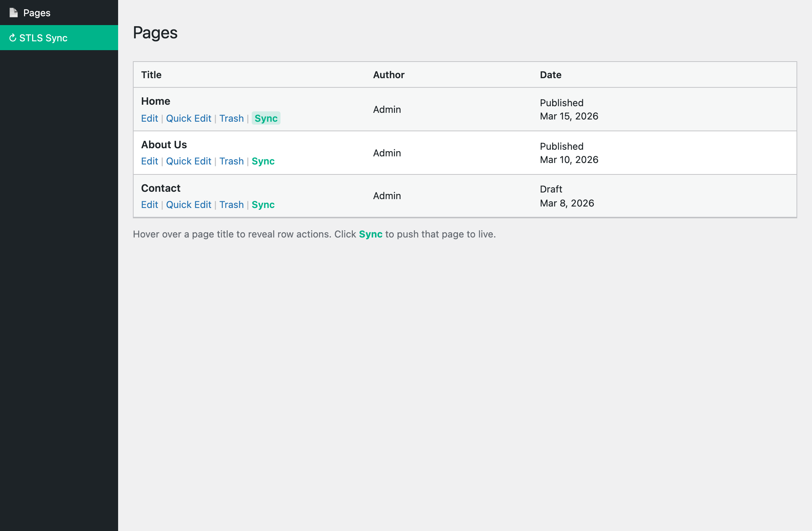
Task: Sync the About Us page
Action: tap(263, 161)
